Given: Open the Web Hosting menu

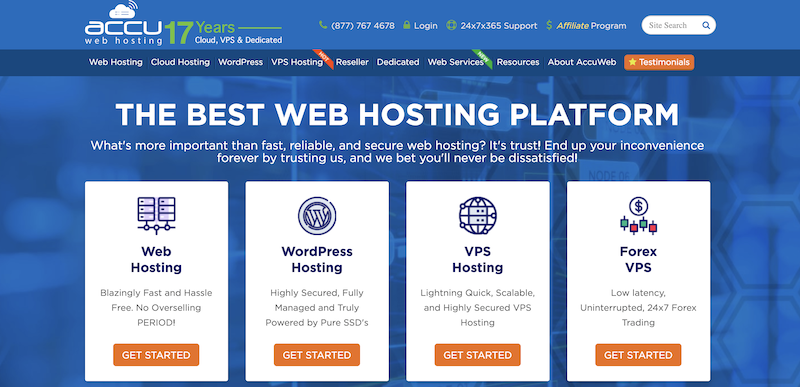Looking at the screenshot, I should click(x=116, y=62).
